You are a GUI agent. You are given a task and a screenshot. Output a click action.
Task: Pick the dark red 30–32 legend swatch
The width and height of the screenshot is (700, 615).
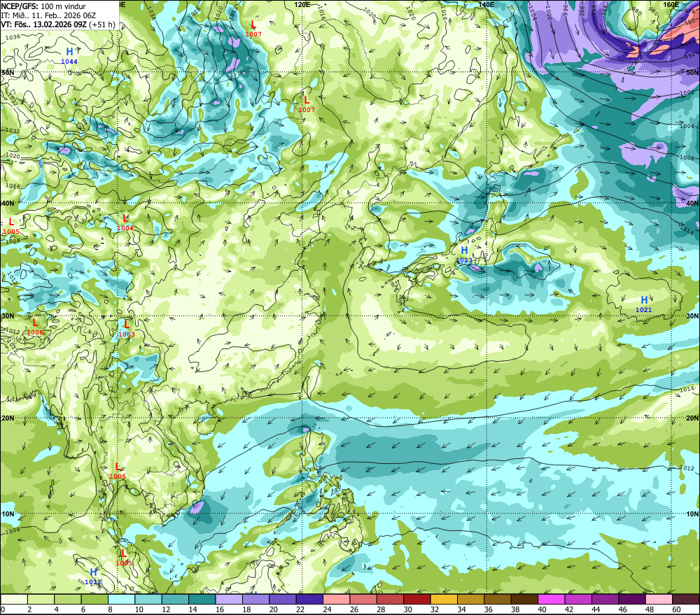[417, 599]
